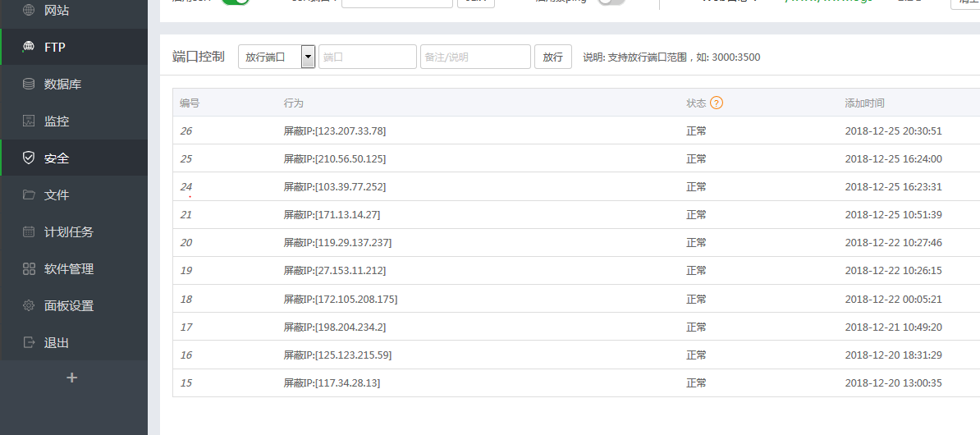
Task: Click 退出 (Logout) in sidebar
Action: pyautogui.click(x=56, y=343)
